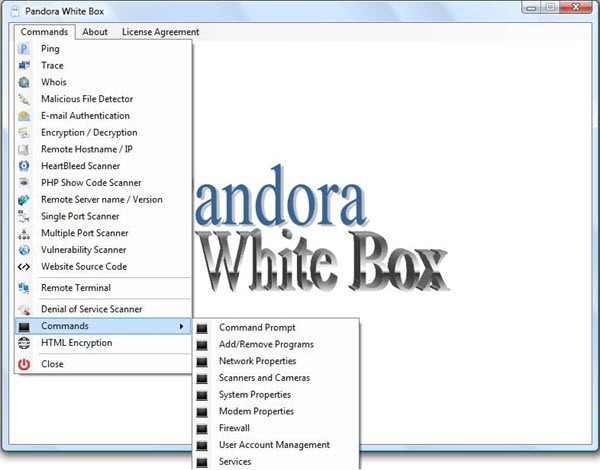
Task: Click the Remote Server name / Version icon
Action: (24, 199)
